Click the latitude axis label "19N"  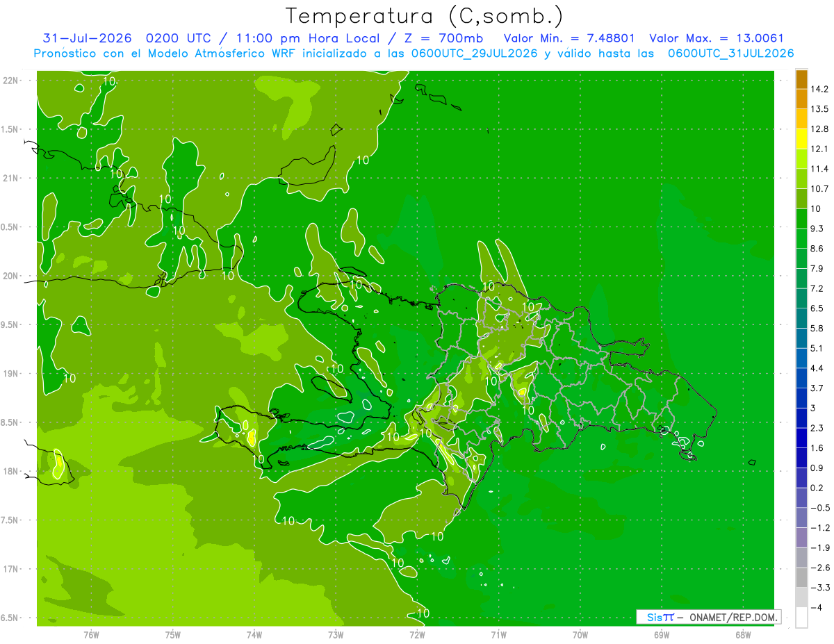tap(10, 374)
